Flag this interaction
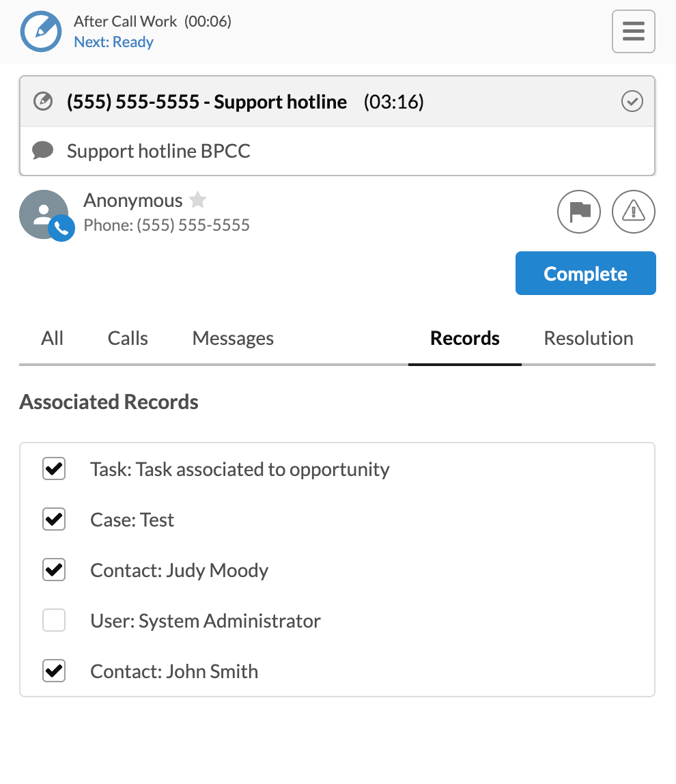Viewport: 676px width, 784px height. [578, 212]
